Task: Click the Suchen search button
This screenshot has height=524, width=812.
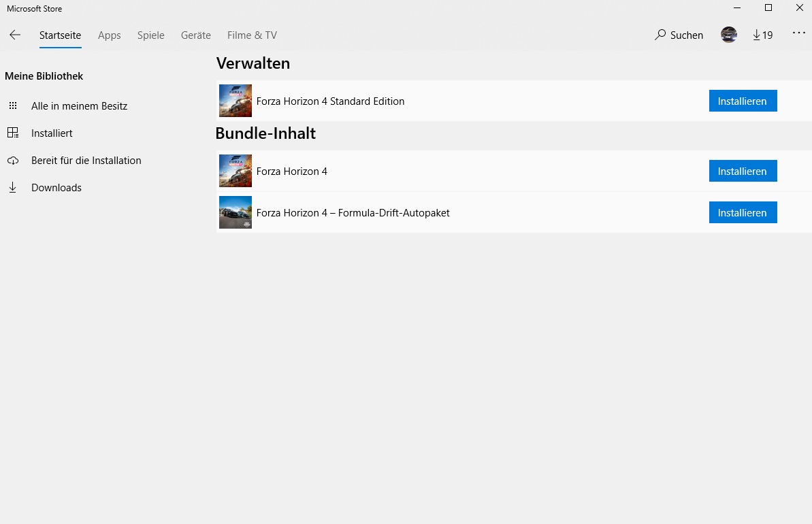Action: (x=679, y=35)
